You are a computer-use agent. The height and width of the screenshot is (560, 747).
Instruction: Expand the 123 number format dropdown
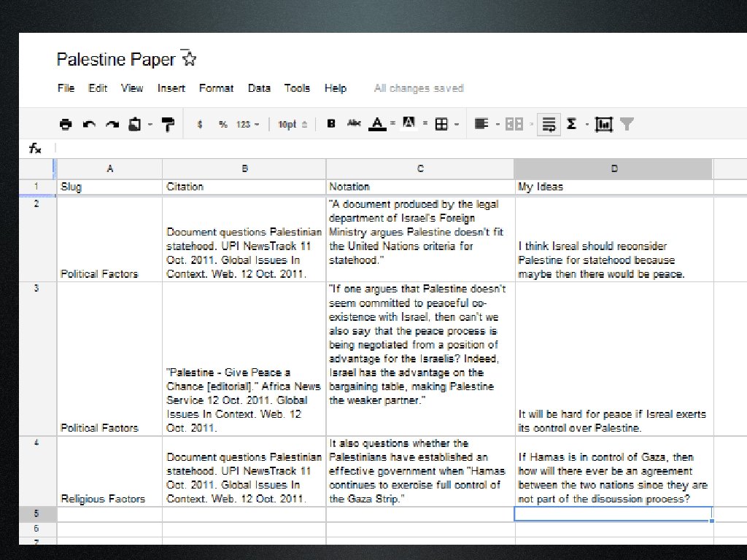(247, 125)
